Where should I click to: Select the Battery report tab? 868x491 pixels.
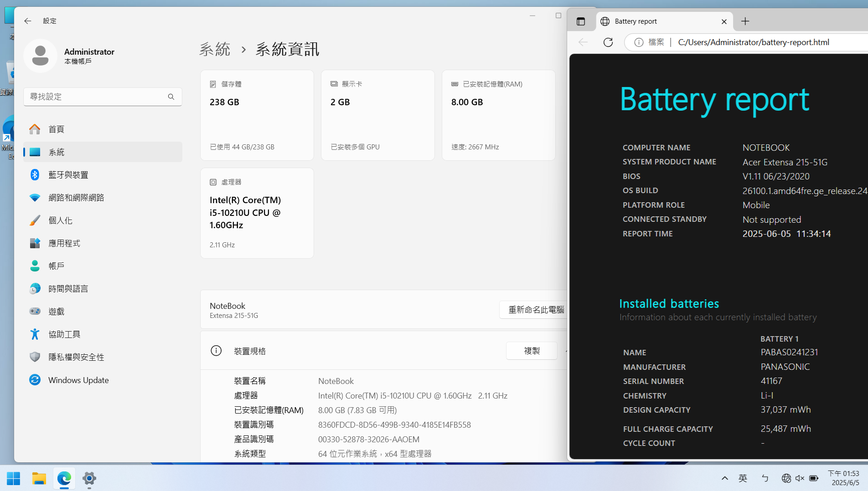pyautogui.click(x=665, y=21)
